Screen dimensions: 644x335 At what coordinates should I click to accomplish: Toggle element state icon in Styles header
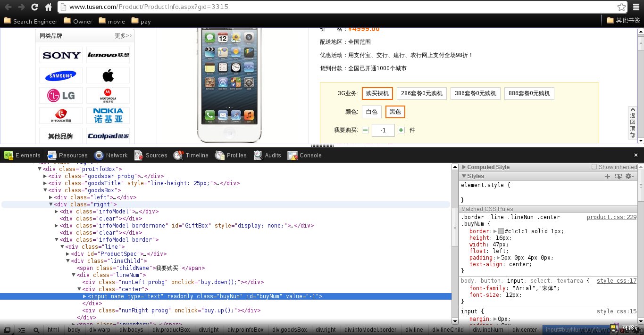[x=619, y=176]
